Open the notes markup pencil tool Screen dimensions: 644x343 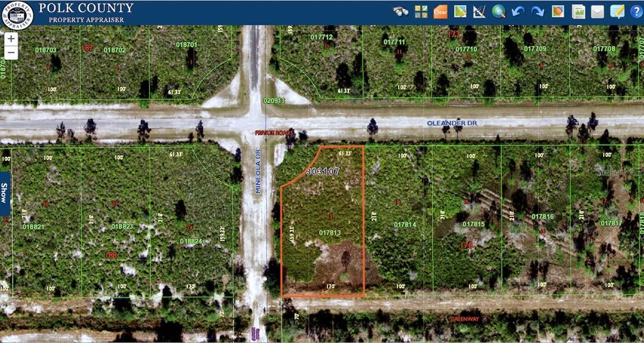(x=618, y=11)
